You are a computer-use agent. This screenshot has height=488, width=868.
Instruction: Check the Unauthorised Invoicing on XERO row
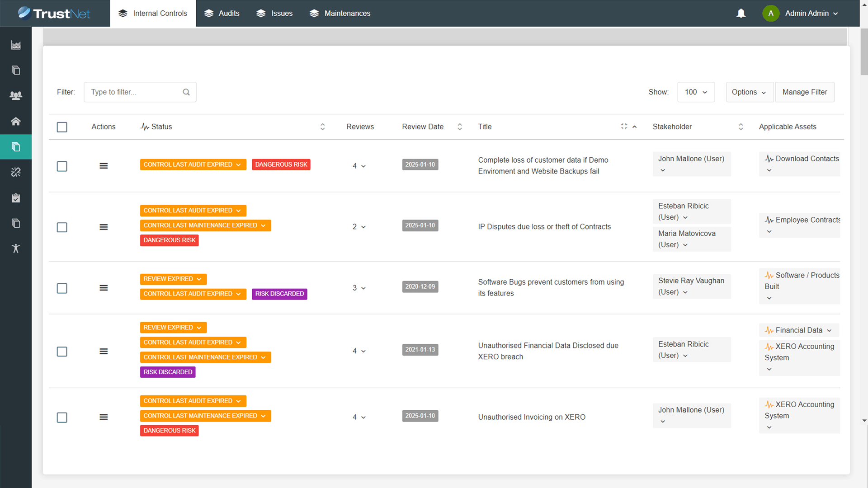(62, 418)
